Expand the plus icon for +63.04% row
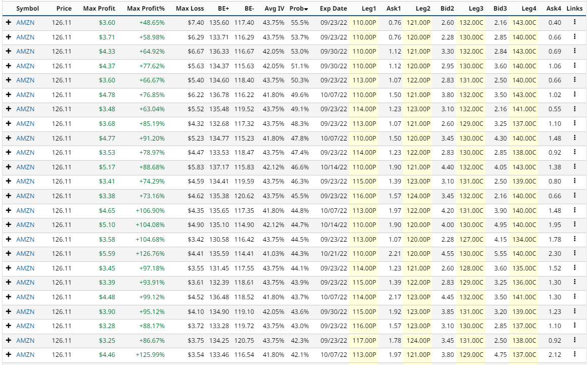The height and width of the screenshot is (365, 588). [9, 109]
